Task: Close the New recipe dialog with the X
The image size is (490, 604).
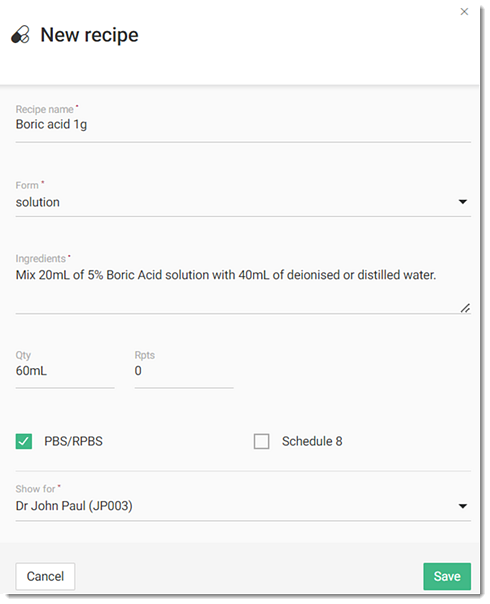Action: (x=464, y=12)
